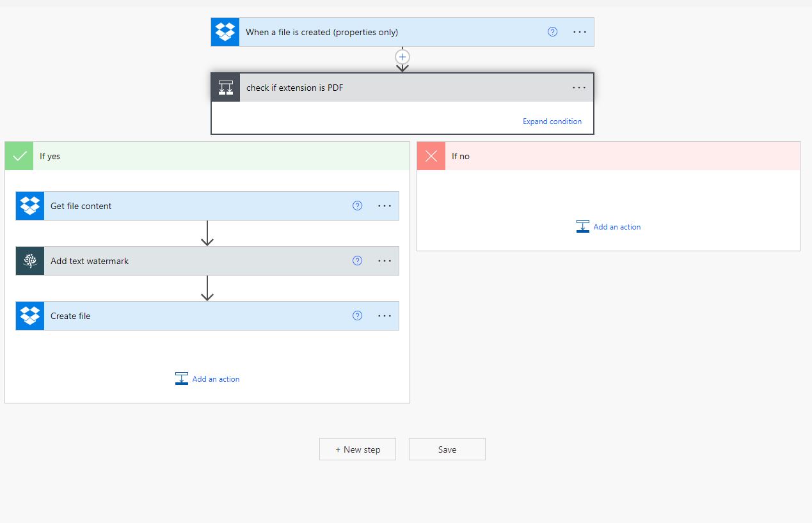
Task: Expand the condition details
Action: pyautogui.click(x=552, y=121)
